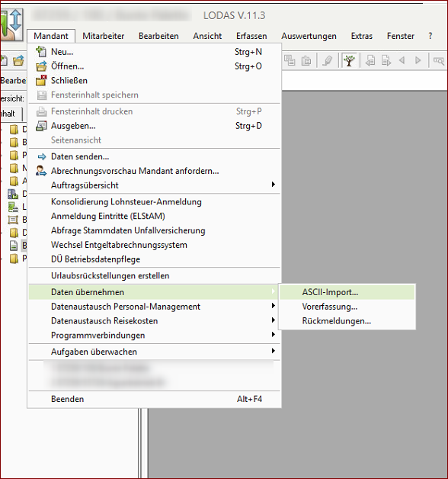Choose Rückmeldungen... from submenu
The height and width of the screenshot is (479, 448).
(x=347, y=321)
